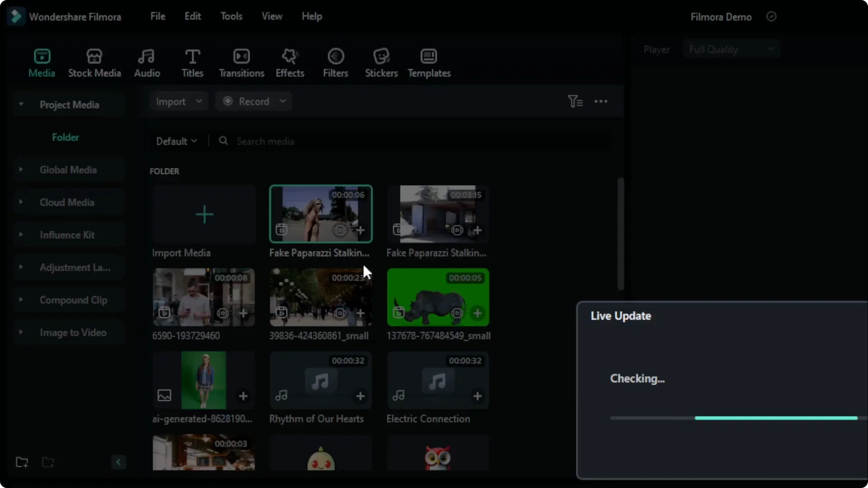Open the View menu
Image resolution: width=868 pixels, height=488 pixels.
pos(272,16)
